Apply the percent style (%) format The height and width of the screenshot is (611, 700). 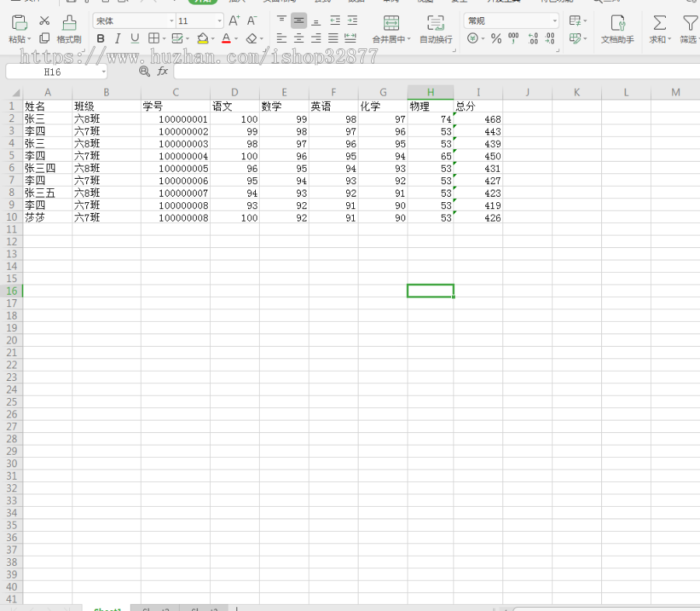coord(496,39)
